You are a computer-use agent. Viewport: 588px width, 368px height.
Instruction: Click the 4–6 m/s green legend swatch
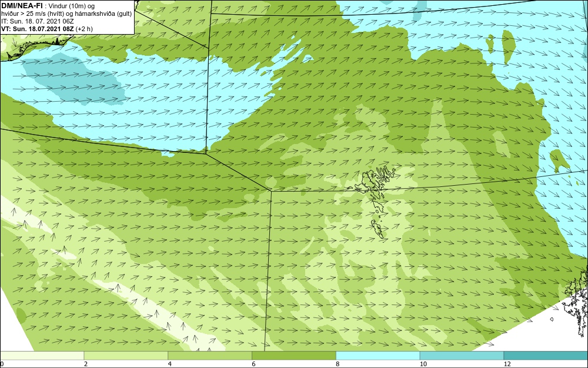point(210,356)
